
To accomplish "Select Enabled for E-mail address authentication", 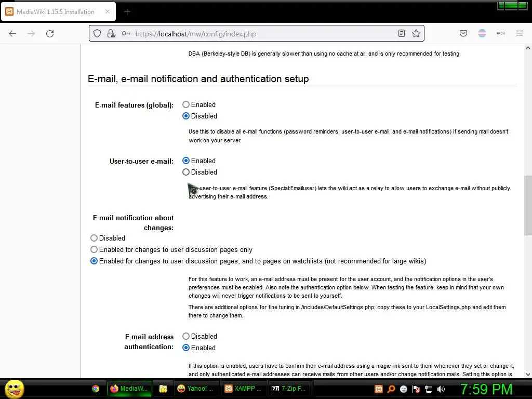I will (x=186, y=348).
